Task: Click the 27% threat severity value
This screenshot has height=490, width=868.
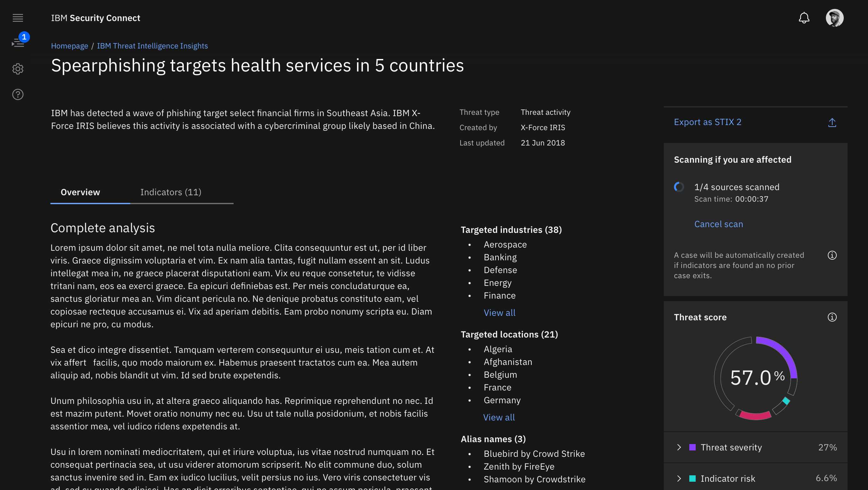Action: pyautogui.click(x=827, y=447)
